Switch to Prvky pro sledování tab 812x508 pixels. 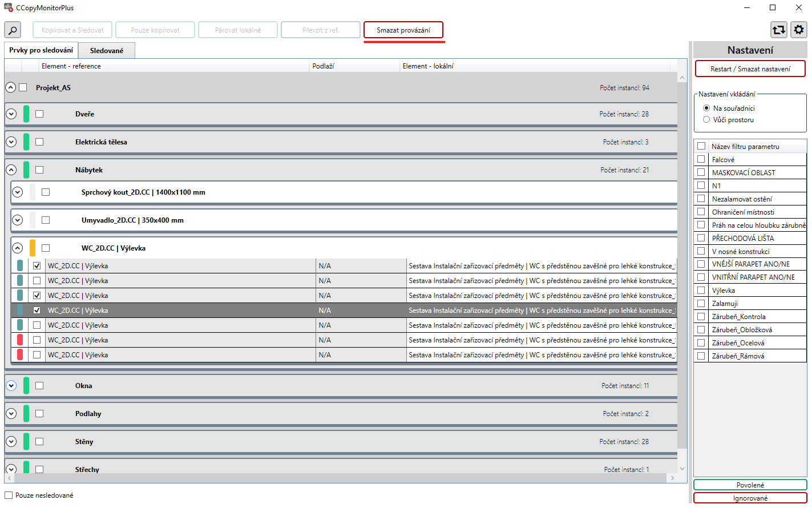41,50
